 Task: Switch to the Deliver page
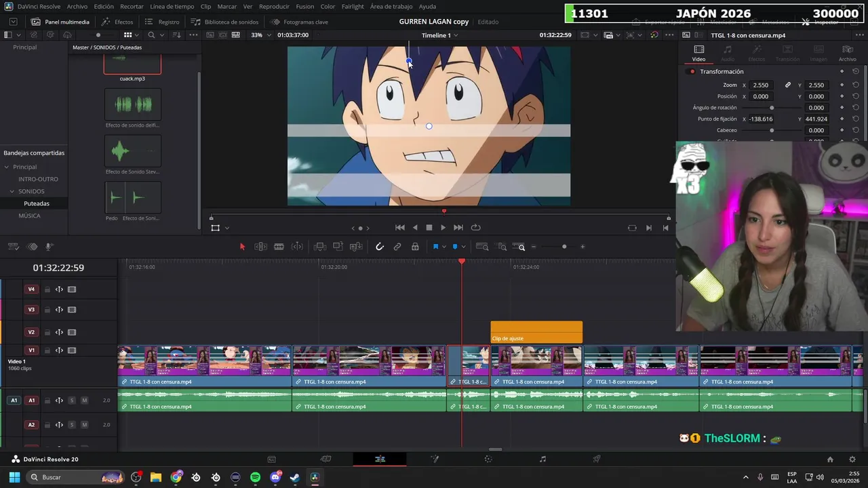point(597,459)
